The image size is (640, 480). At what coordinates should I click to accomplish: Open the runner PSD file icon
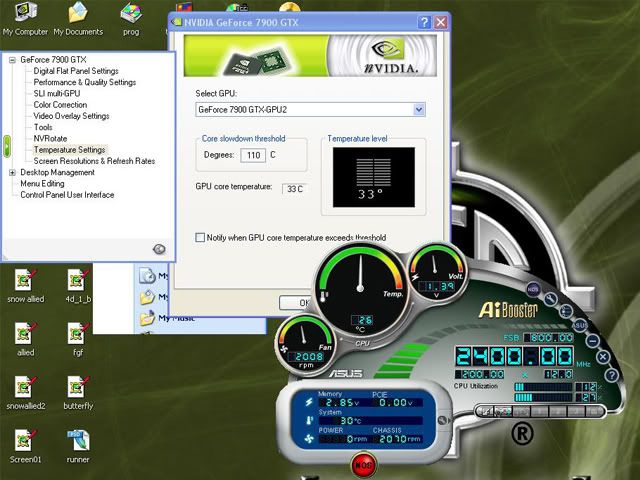pos(78,446)
